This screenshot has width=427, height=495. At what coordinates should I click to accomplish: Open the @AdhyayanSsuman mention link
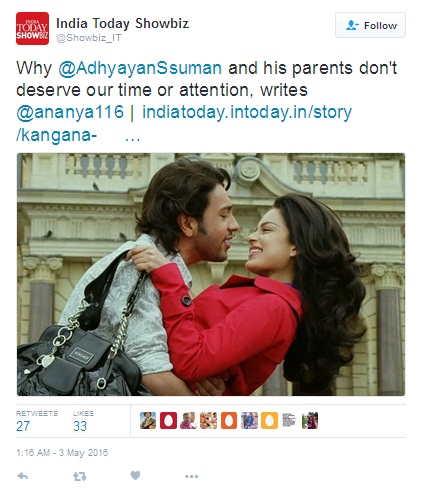point(140,68)
